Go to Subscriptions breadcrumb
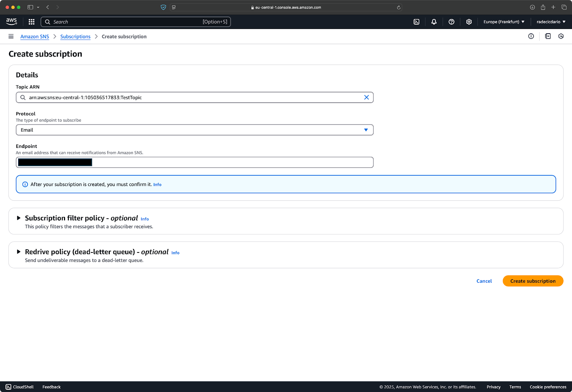The width and height of the screenshot is (572, 392). pyautogui.click(x=75, y=36)
